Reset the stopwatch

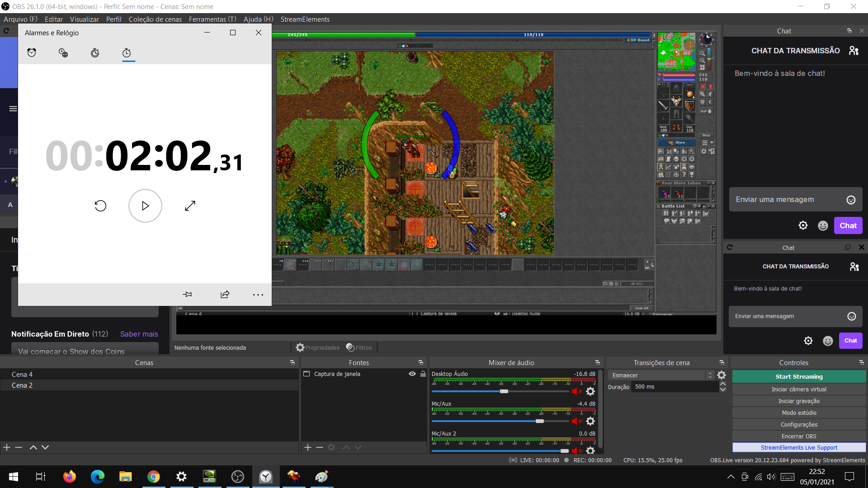point(100,206)
